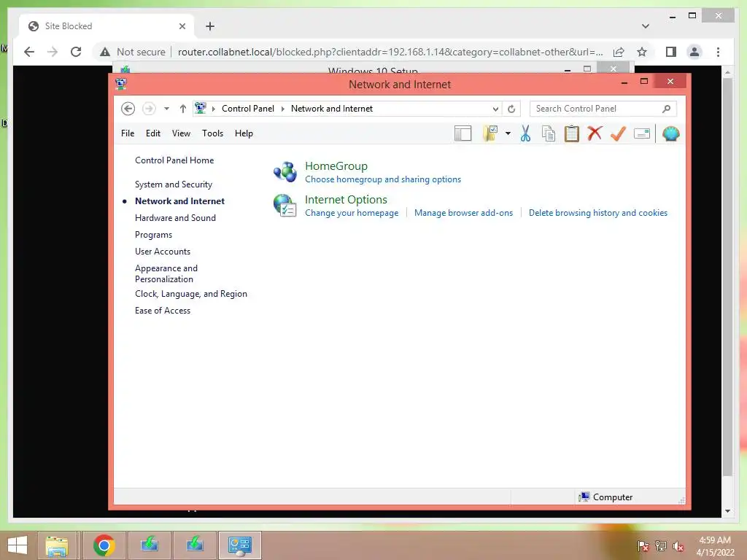Click the Rename toolbar icon
The width and height of the screenshot is (747, 560).
coord(642,134)
